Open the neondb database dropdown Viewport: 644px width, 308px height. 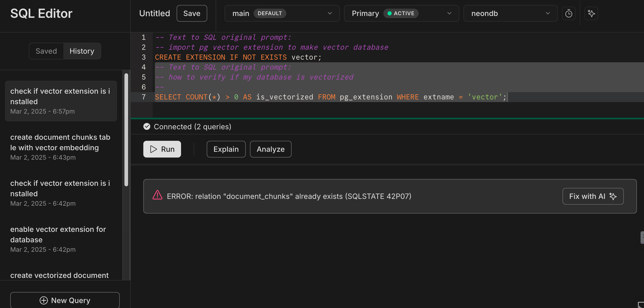pyautogui.click(x=510, y=13)
